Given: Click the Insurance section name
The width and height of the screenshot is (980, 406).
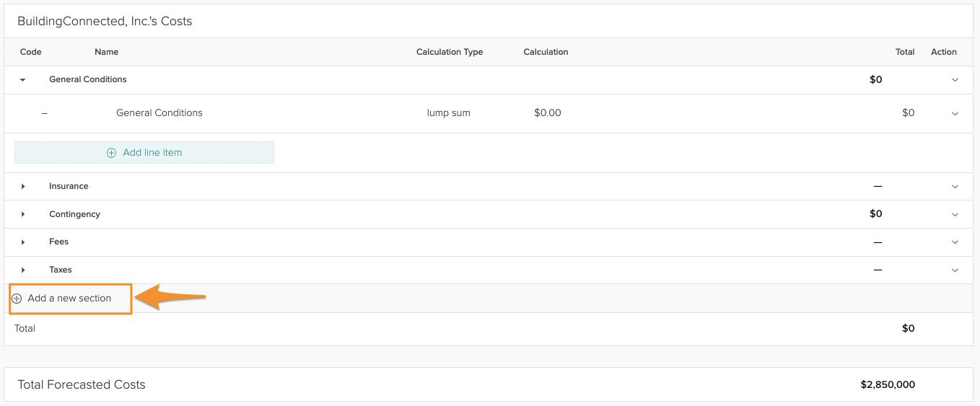Looking at the screenshot, I should click(x=69, y=187).
